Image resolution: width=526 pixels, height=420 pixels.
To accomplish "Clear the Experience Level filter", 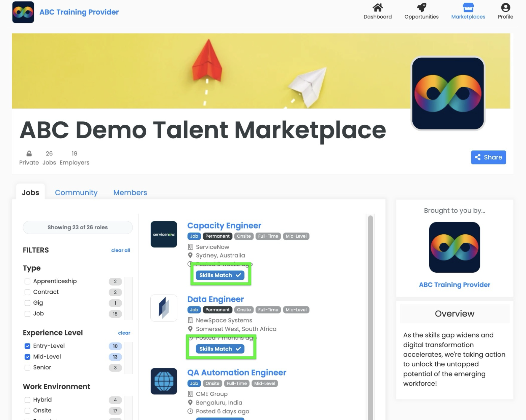I will click(124, 333).
